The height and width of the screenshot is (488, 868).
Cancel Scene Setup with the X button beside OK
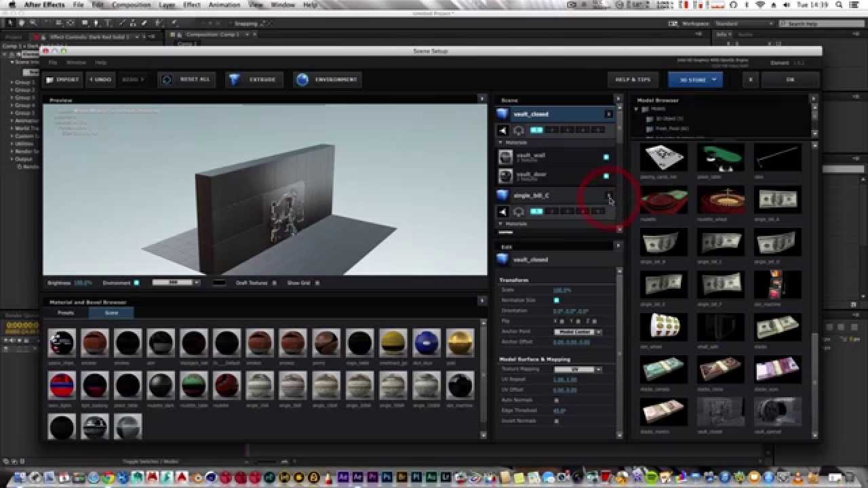point(751,79)
